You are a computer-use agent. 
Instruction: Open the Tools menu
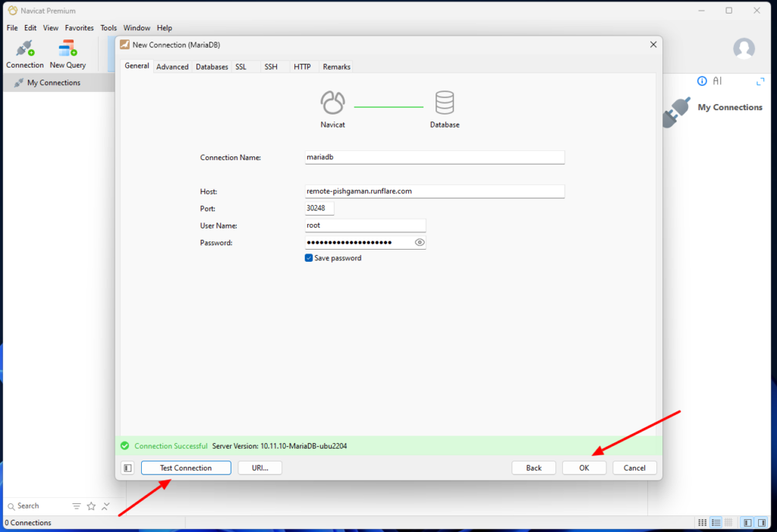pyautogui.click(x=108, y=28)
